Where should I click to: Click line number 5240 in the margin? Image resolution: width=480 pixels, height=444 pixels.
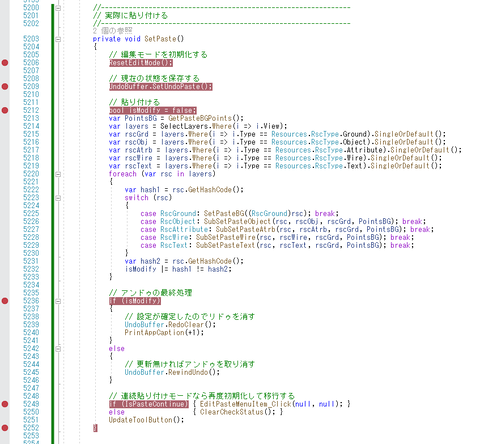click(x=31, y=332)
